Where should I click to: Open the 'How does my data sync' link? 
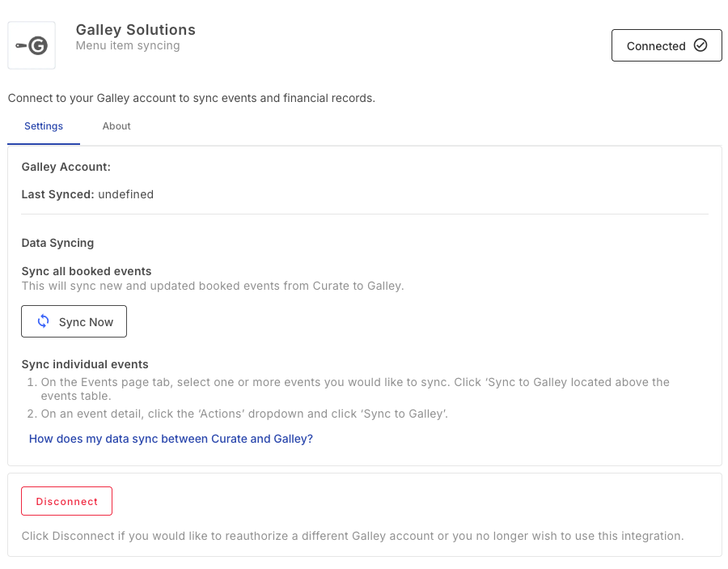(x=171, y=439)
